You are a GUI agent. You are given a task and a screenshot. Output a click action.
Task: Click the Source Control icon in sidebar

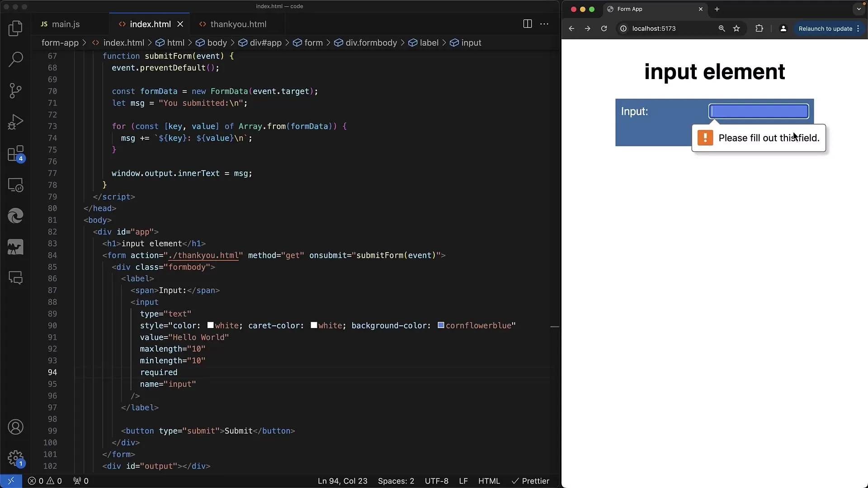click(16, 90)
